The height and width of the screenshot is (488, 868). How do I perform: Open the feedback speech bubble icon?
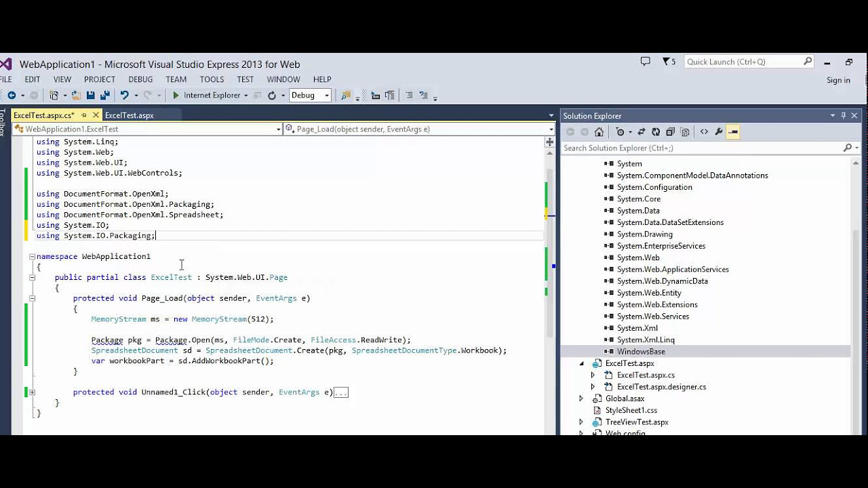645,62
